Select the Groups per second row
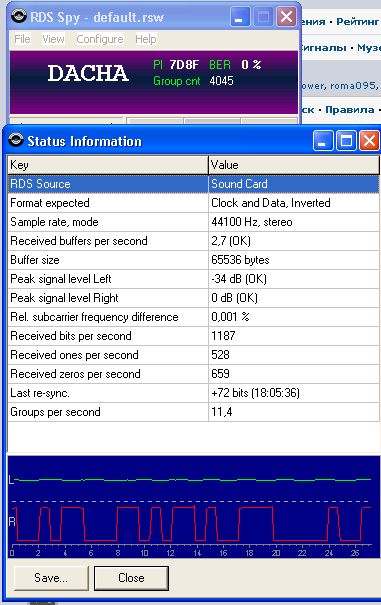The height and width of the screenshot is (605, 381). pos(193,412)
